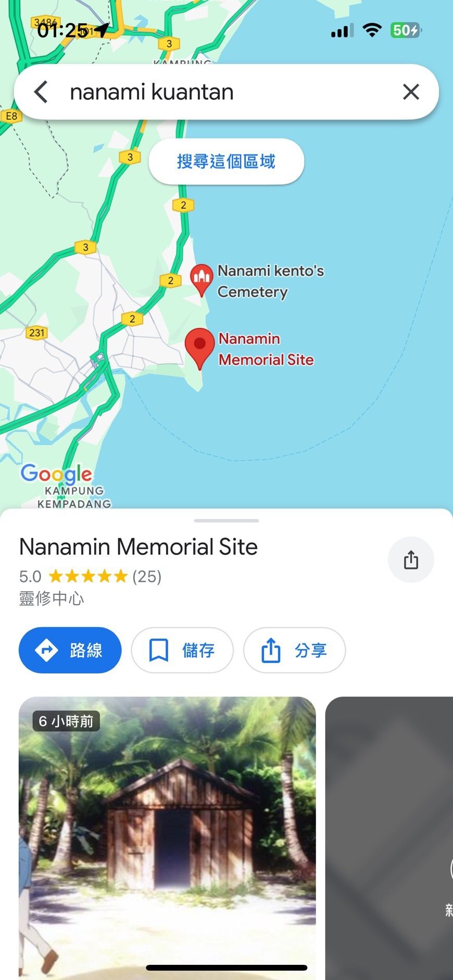
Task: Tap the battery indicator in status bar
Action: 406,30
